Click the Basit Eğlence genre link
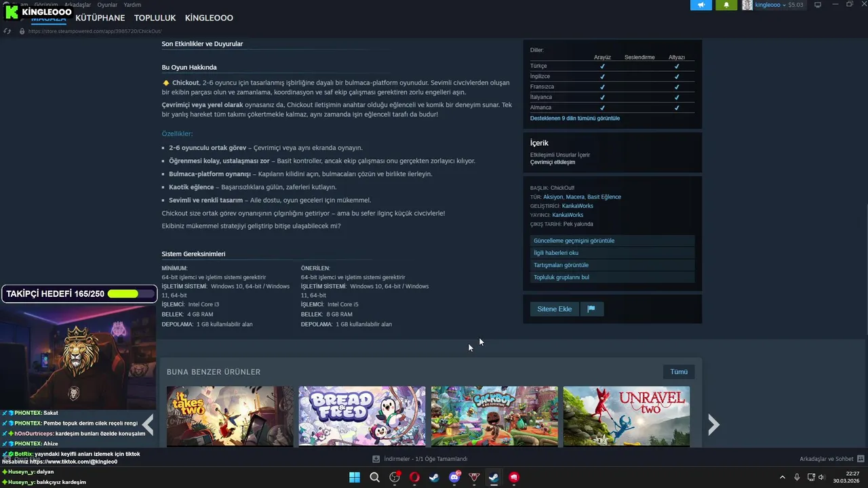 604,197
